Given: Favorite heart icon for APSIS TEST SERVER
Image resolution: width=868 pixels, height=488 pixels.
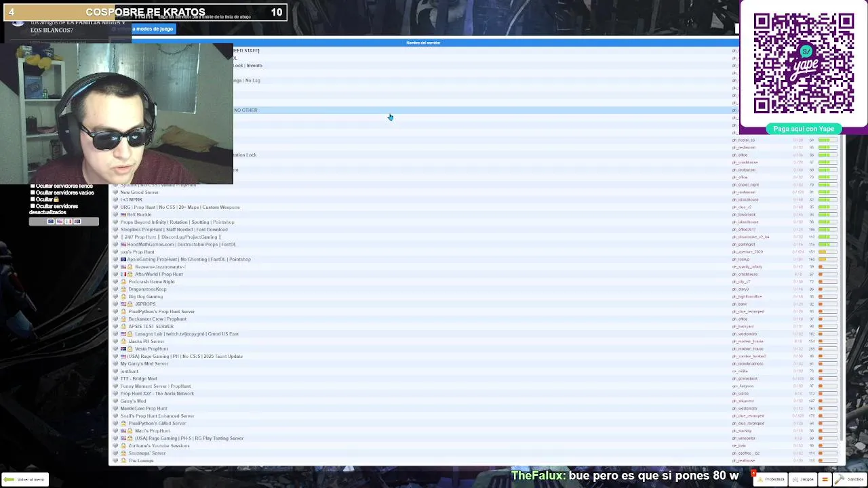Looking at the screenshot, I should 115,327.
